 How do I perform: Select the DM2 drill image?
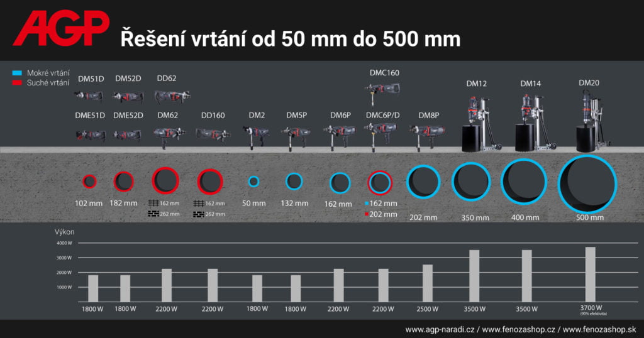point(255,137)
